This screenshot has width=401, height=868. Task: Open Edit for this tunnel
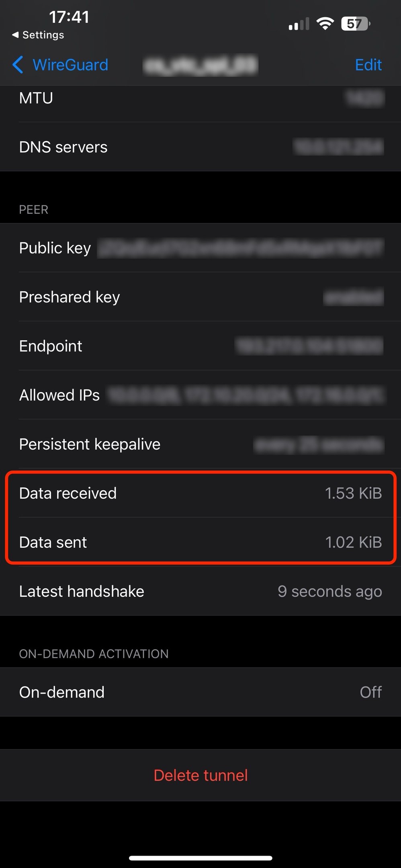[x=368, y=65]
